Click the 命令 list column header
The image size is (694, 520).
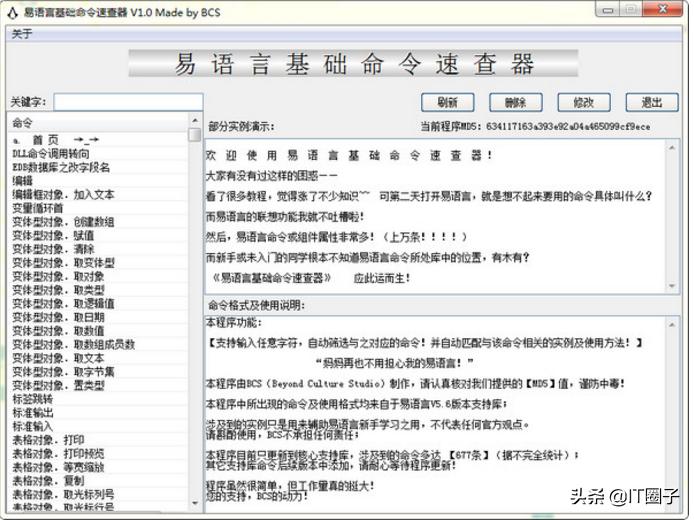[98, 123]
